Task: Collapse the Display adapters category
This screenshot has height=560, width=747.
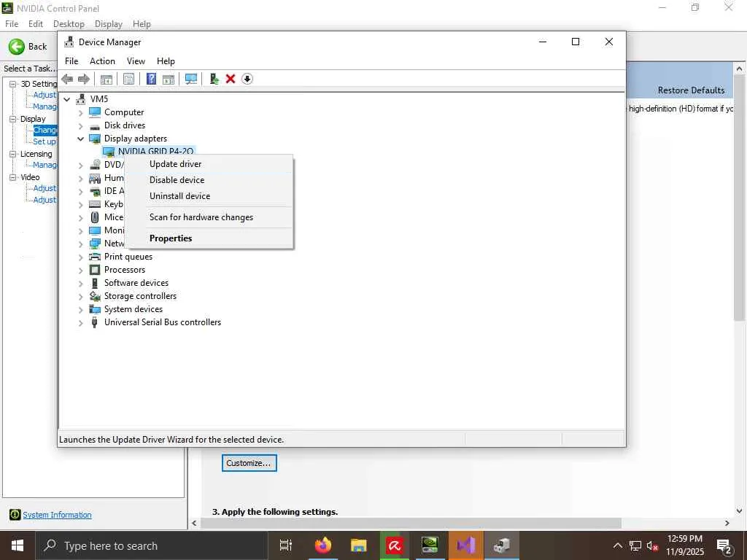Action: tap(80, 139)
